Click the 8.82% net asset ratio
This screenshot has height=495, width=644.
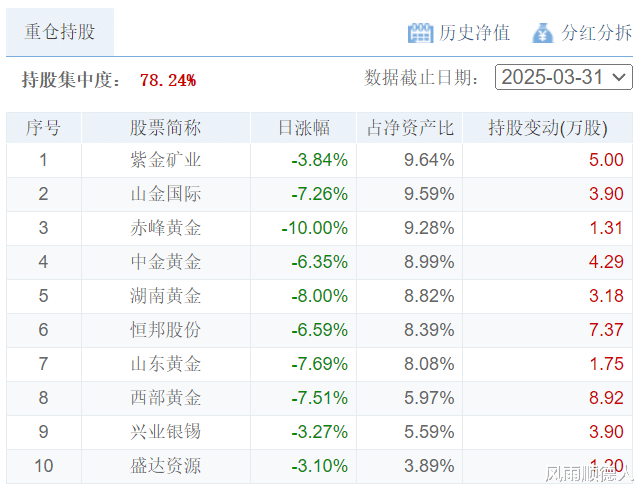coord(429,296)
